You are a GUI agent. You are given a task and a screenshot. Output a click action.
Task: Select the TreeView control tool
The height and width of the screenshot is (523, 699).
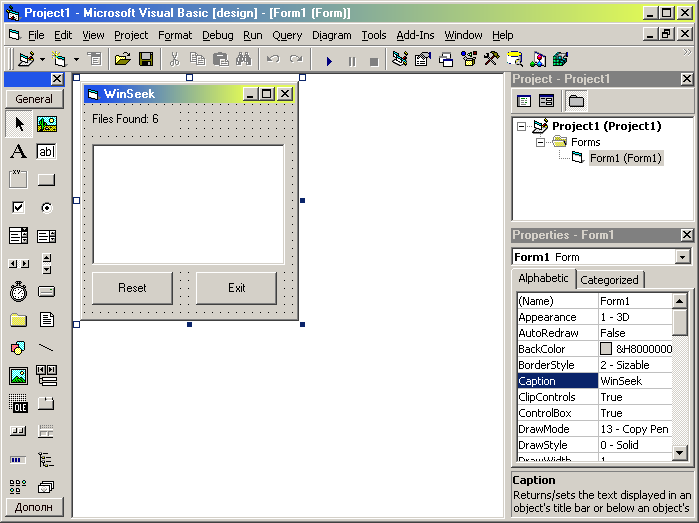pos(46,460)
